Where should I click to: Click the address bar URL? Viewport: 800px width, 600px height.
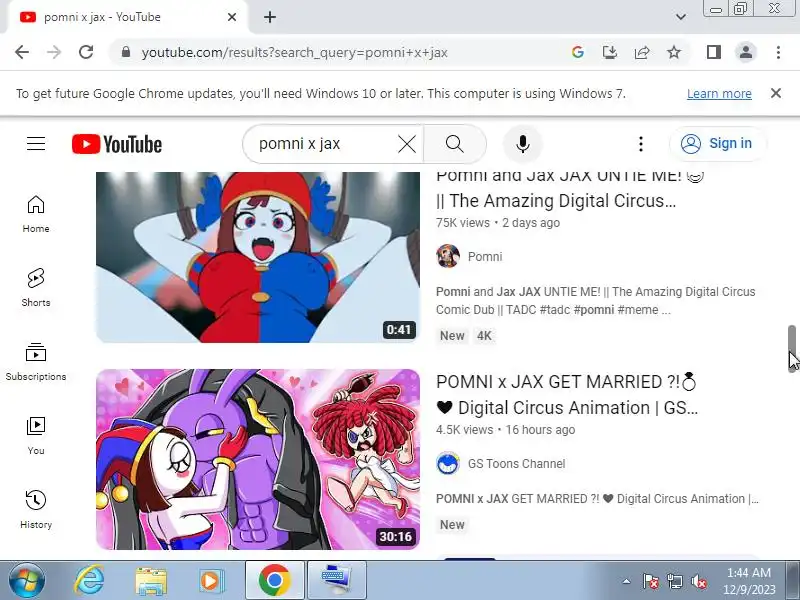[x=294, y=52]
